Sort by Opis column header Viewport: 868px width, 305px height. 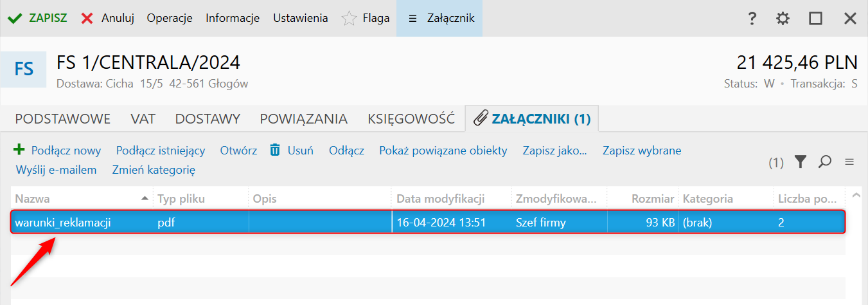coord(320,198)
